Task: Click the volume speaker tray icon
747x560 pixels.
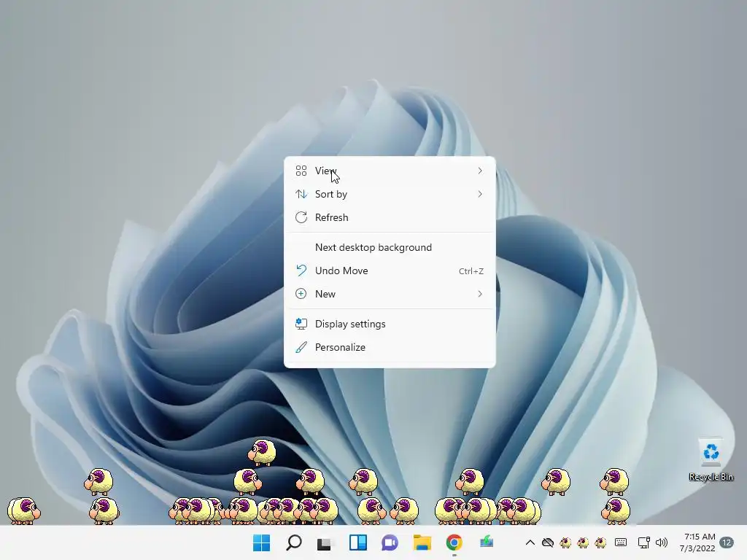Action: coord(661,542)
